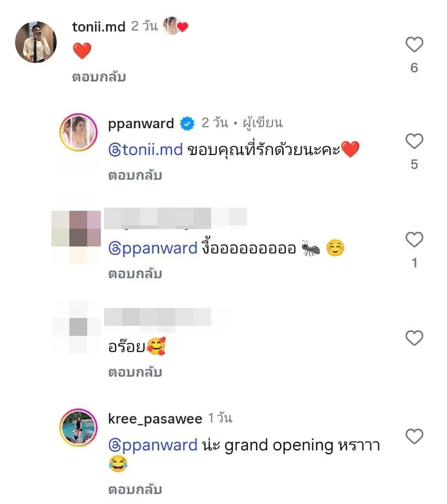The image size is (447, 504).
Task: Click the author-liked heart badge by tonii.md
Action: [175, 26]
